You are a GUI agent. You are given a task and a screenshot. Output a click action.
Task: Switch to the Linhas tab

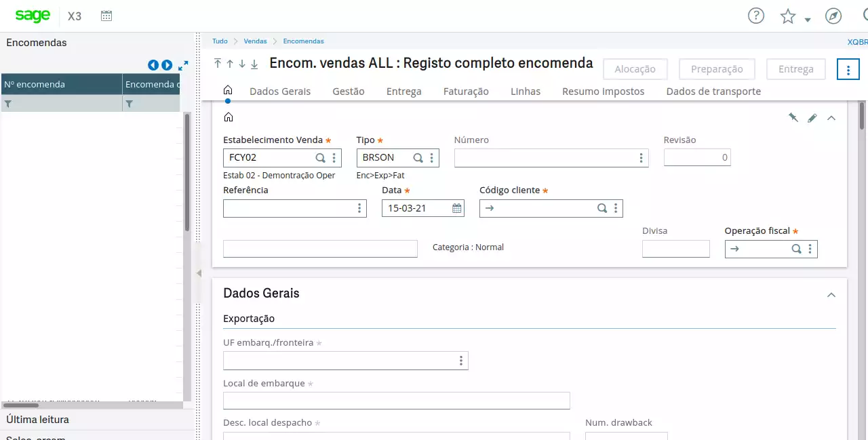click(526, 91)
